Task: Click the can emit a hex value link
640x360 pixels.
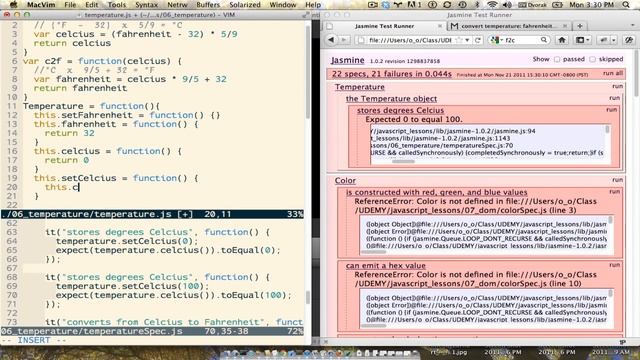Action: point(385,266)
